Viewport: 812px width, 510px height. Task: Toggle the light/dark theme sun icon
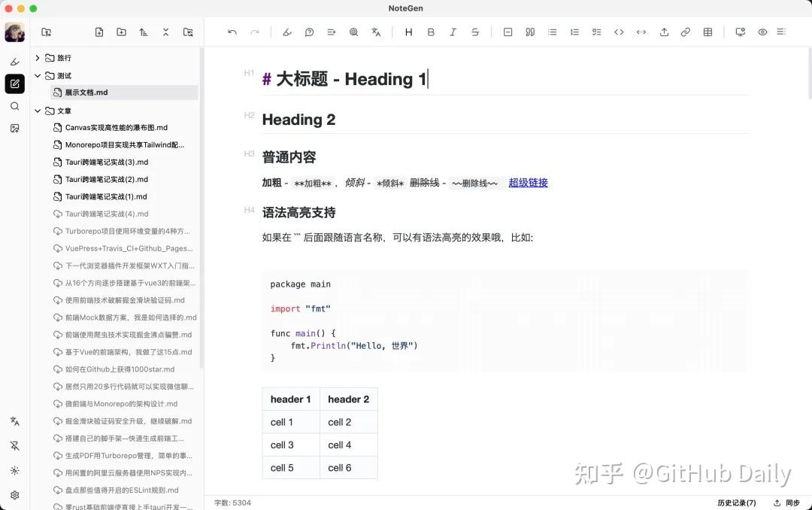[x=14, y=471]
